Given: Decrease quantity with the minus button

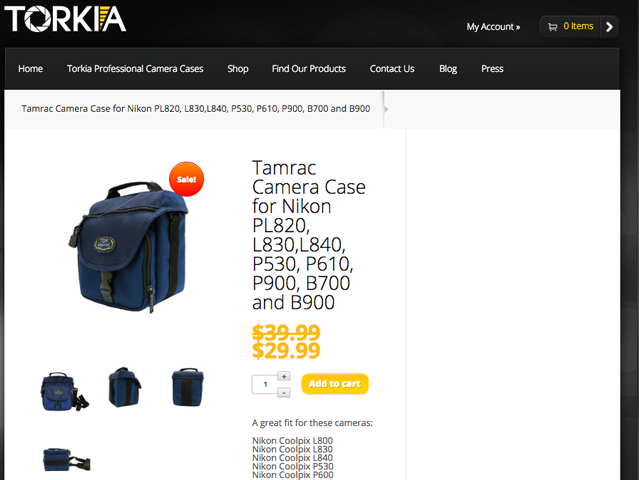Looking at the screenshot, I should tap(284, 393).
